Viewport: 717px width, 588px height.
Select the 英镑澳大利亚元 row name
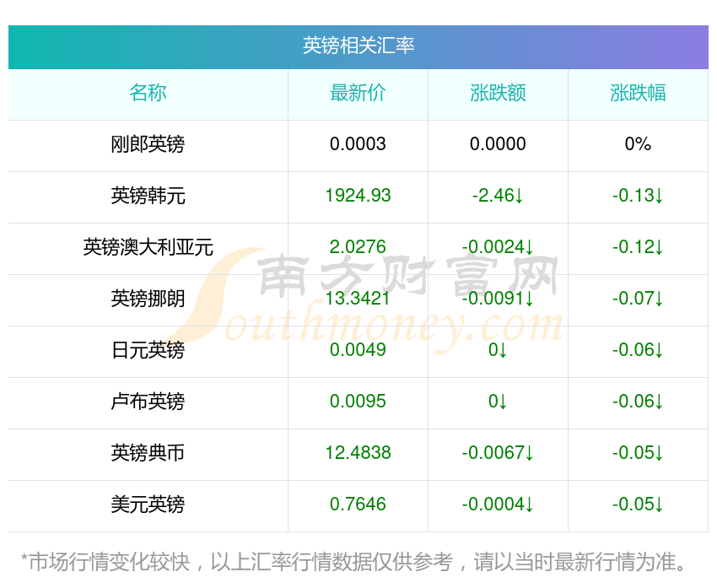click(148, 247)
